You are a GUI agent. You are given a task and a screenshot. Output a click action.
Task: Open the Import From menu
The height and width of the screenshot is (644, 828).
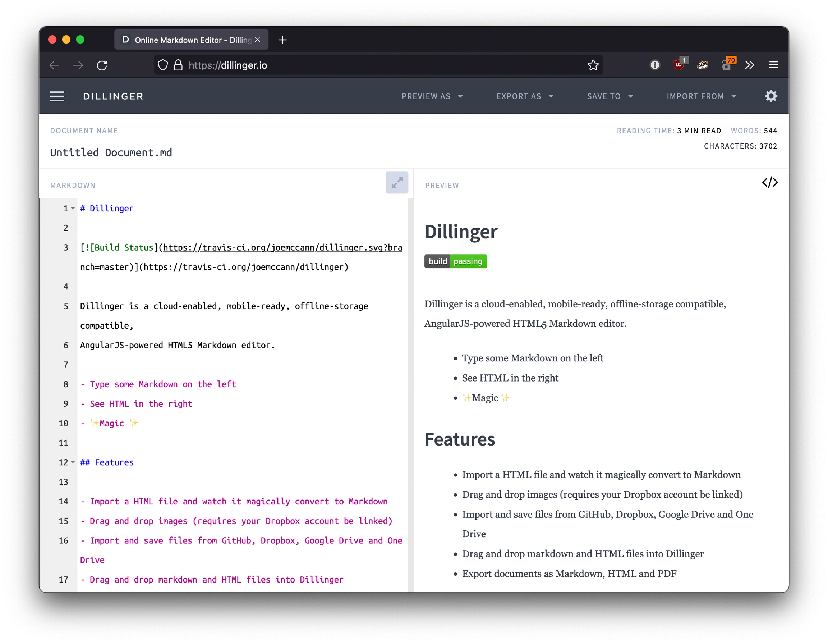pyautogui.click(x=701, y=96)
